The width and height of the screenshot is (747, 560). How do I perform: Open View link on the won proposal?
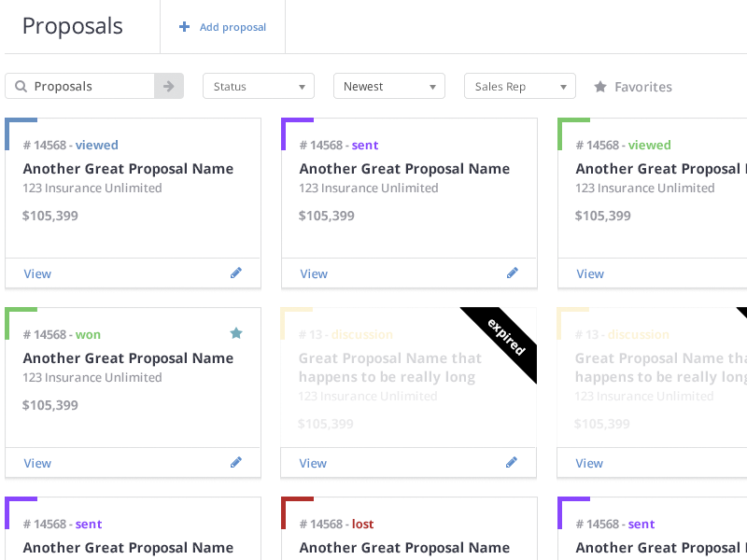37,463
